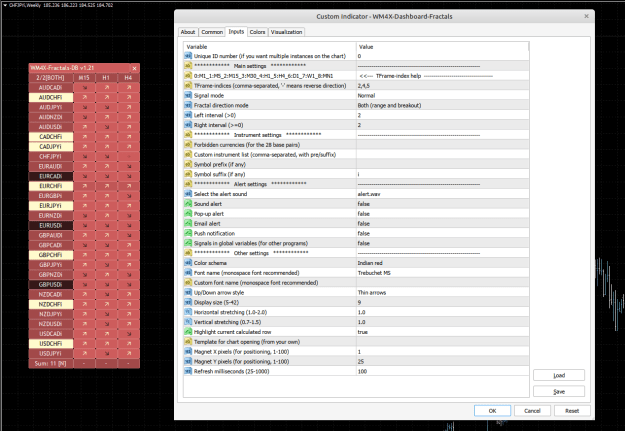Open Color scheme Indian red dropdown
The width and height of the screenshot is (625, 431).
(x=442, y=263)
